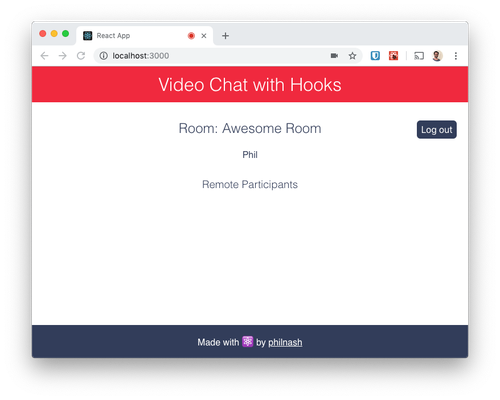Click the React emoji in the footer
Viewport: 500px width, 400px height.
coord(248,341)
